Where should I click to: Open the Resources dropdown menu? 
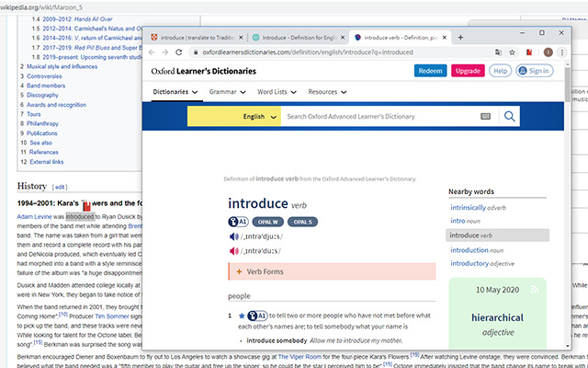(x=327, y=92)
